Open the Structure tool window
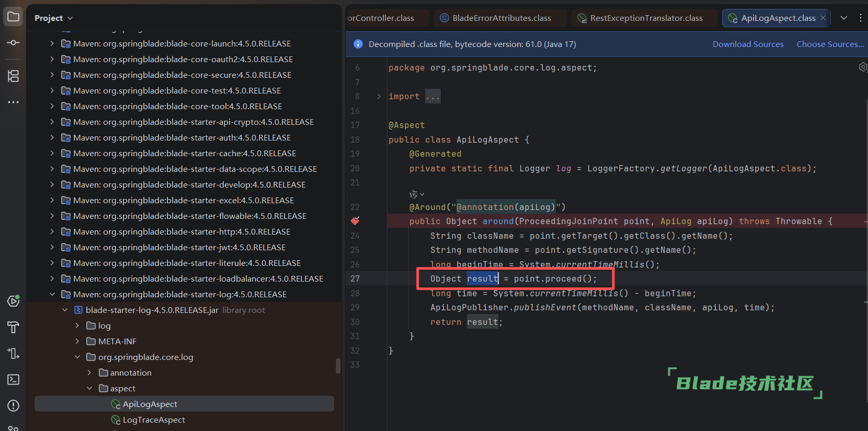The width and height of the screenshot is (868, 431). [14, 76]
